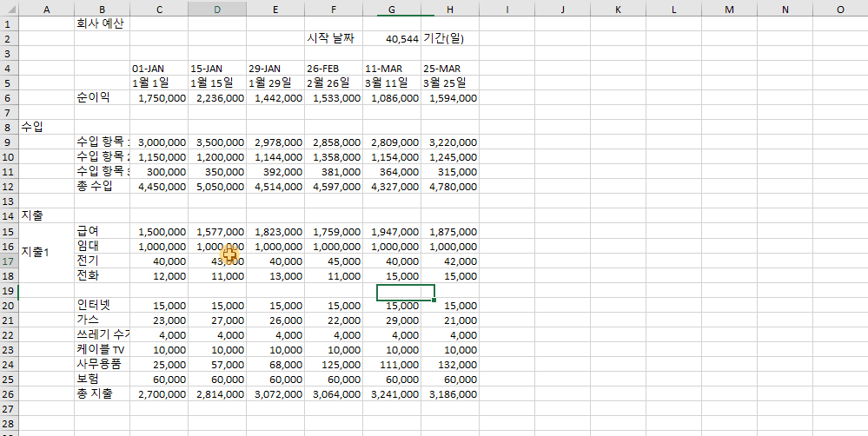Click the total expense value 3,241,000
The width and height of the screenshot is (868, 436).
click(x=392, y=394)
